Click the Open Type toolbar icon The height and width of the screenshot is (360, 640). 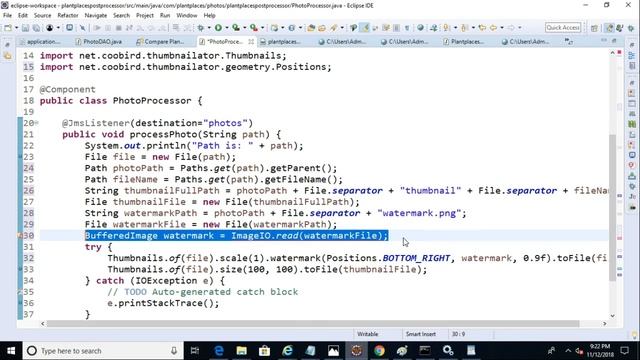pyautogui.click(x=311, y=28)
